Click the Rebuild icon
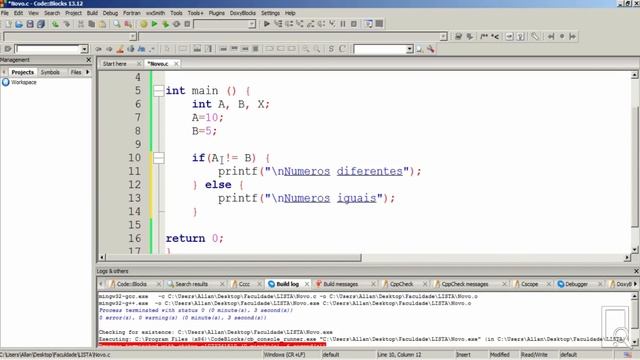640x360 pixels. (x=176, y=24)
